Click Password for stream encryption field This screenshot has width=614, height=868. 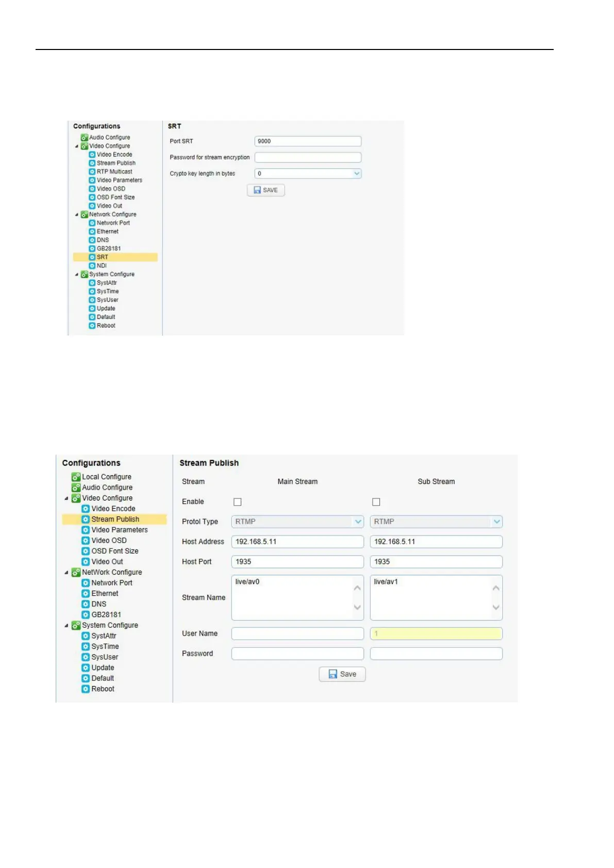pyautogui.click(x=308, y=157)
